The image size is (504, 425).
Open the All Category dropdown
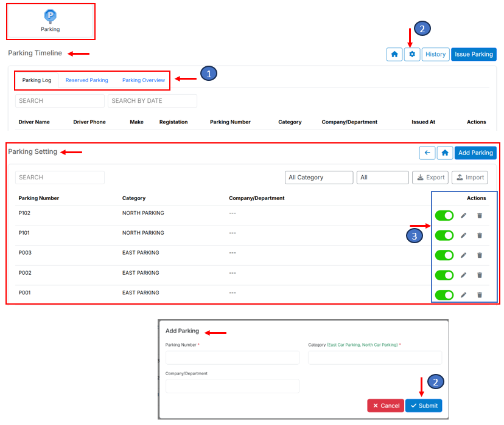[x=319, y=178]
